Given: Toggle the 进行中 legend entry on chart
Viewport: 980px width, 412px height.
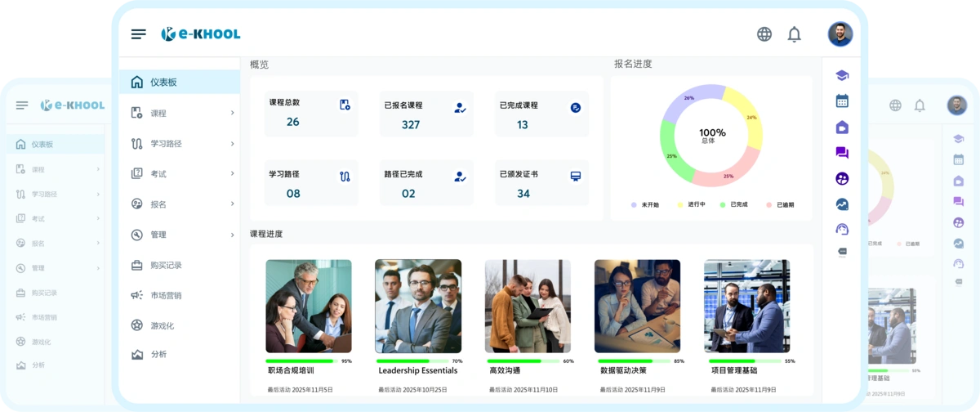Looking at the screenshot, I should coord(691,204).
